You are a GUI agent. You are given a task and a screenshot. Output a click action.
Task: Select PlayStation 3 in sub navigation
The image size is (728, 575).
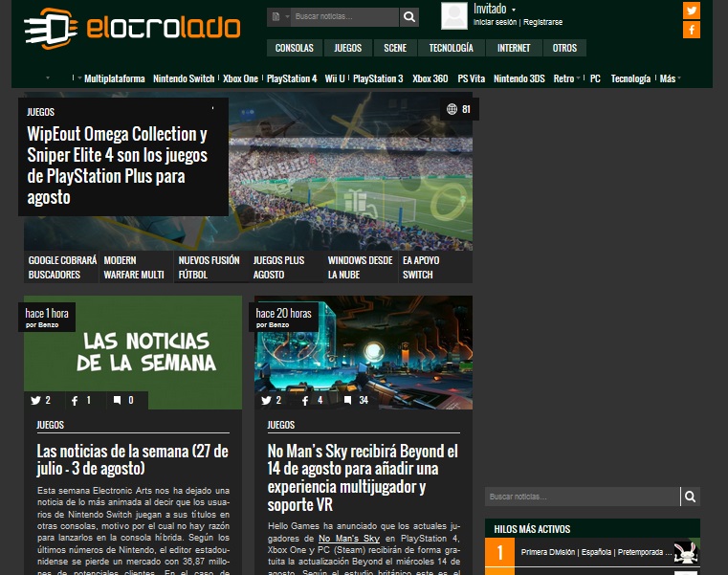(x=378, y=78)
